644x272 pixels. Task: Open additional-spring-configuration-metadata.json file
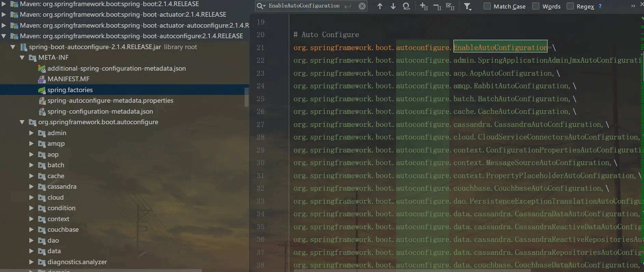coord(117,68)
